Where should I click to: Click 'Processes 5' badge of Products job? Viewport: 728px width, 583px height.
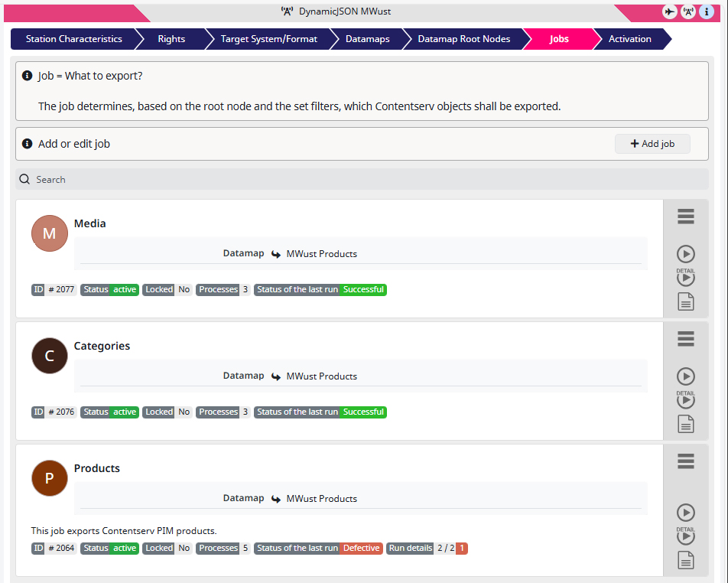[223, 548]
